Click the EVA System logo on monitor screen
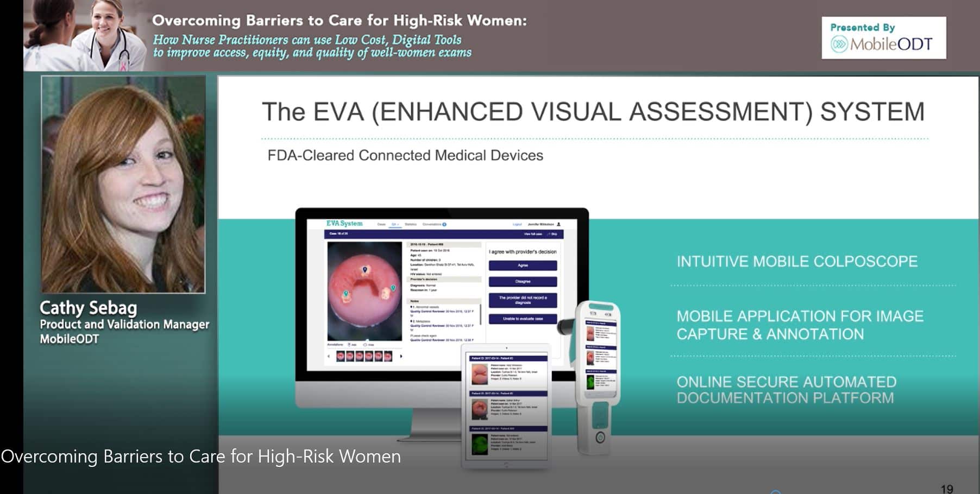Viewport: 980px width, 494px height. click(344, 224)
